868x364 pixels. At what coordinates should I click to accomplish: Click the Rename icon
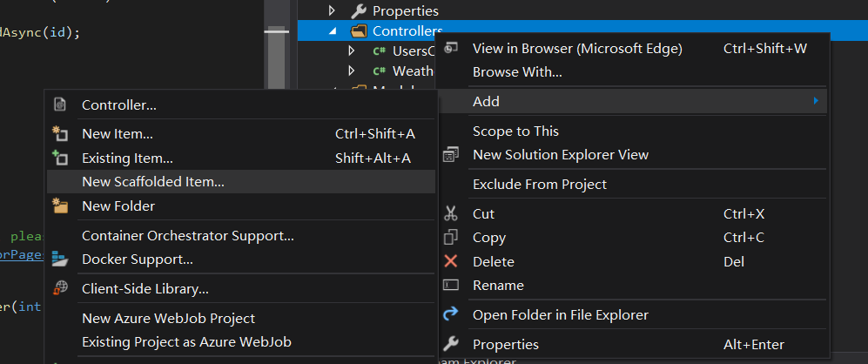coord(451,285)
